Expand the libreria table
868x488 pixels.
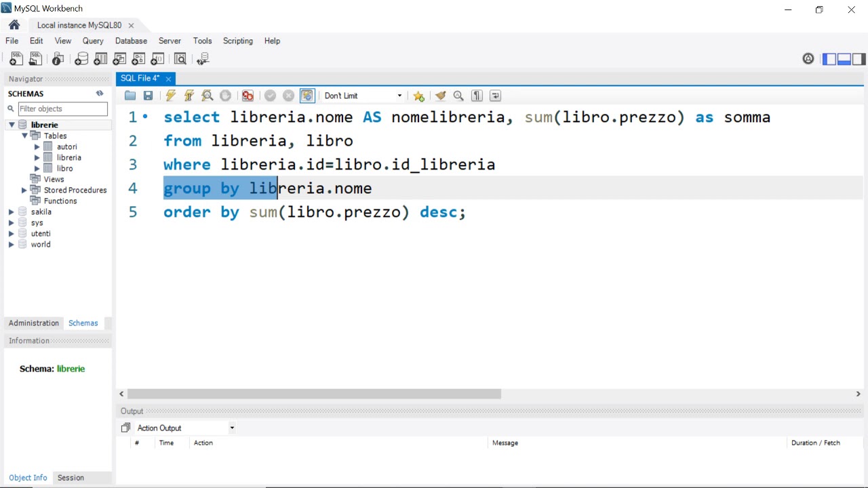[37, 157]
